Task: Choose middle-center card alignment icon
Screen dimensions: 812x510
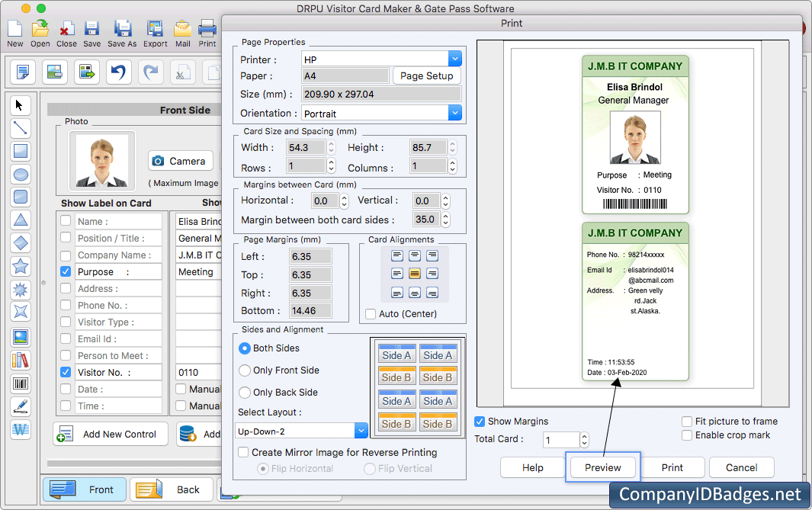Action: (415, 274)
